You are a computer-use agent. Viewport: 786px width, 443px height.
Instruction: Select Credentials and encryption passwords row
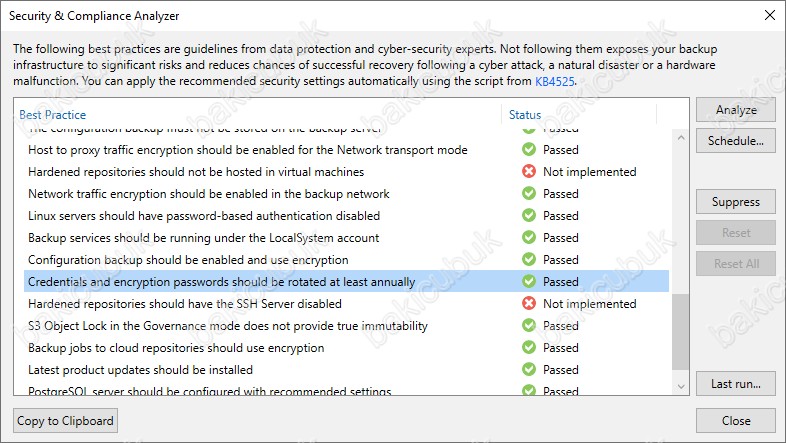click(346, 282)
